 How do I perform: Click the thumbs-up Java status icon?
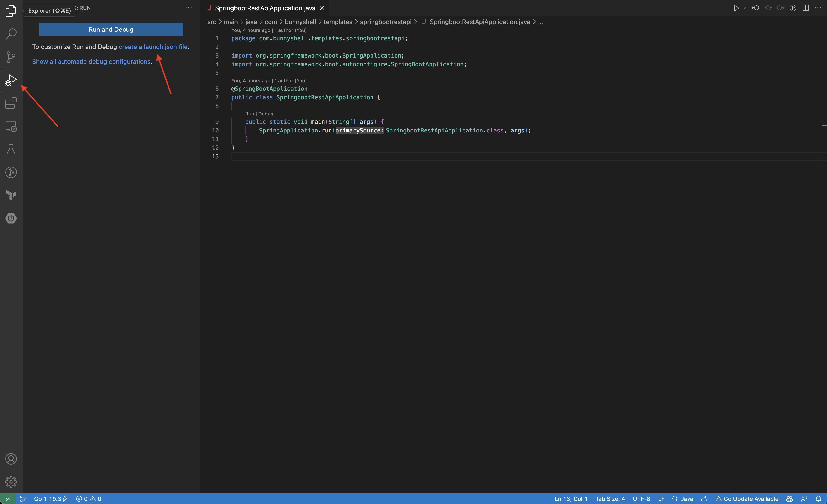click(x=705, y=499)
